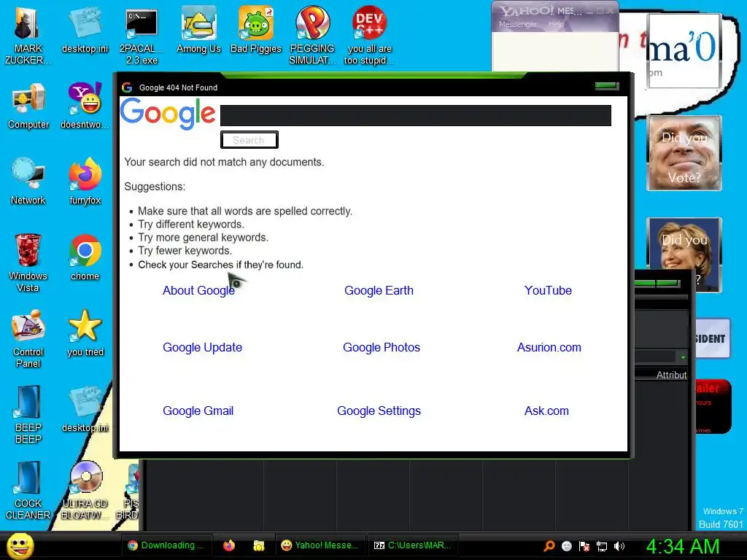
Task: Click 'Your search did not match any documents.' text
Action: coord(224,162)
